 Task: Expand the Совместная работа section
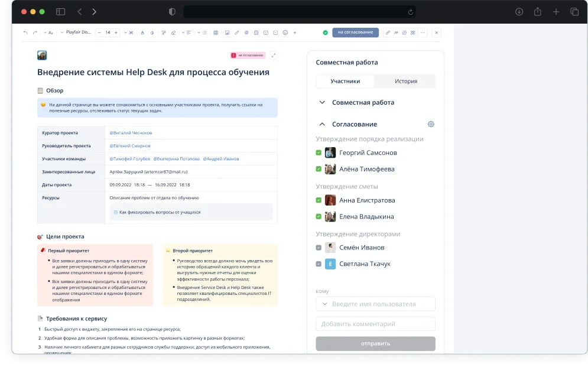click(322, 102)
